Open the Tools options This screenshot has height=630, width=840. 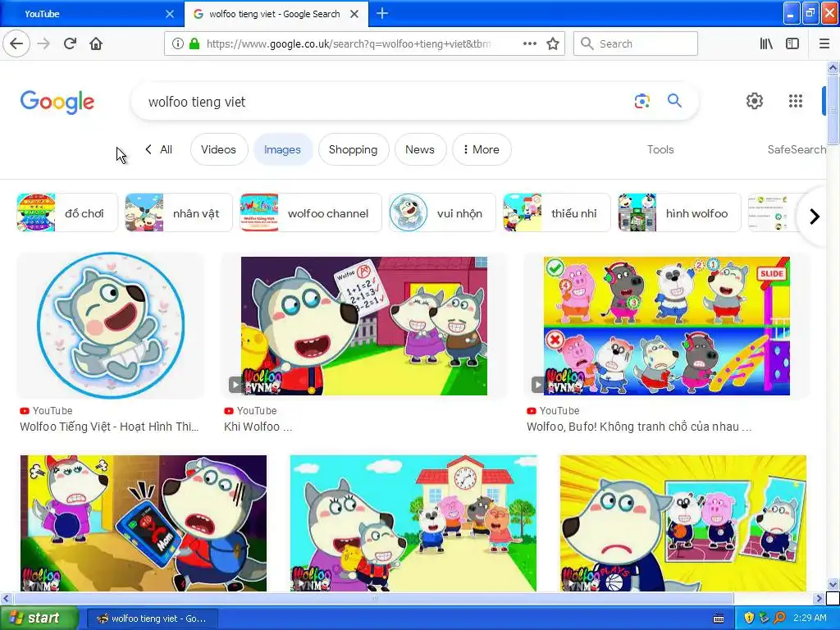660,149
